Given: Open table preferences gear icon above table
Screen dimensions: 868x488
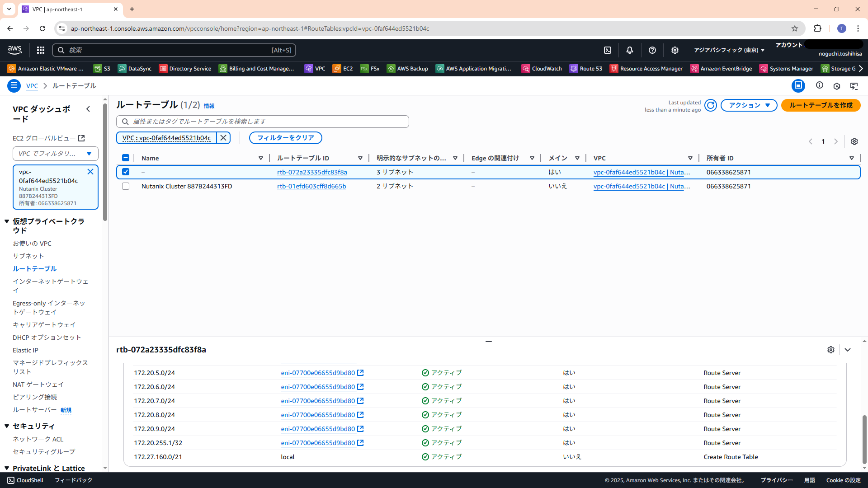Looking at the screenshot, I should click(x=854, y=141).
